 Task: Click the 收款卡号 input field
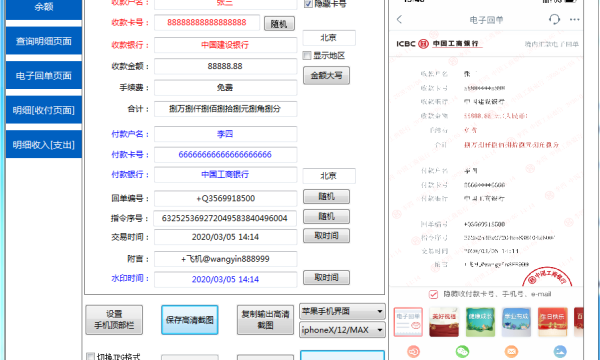207,23
